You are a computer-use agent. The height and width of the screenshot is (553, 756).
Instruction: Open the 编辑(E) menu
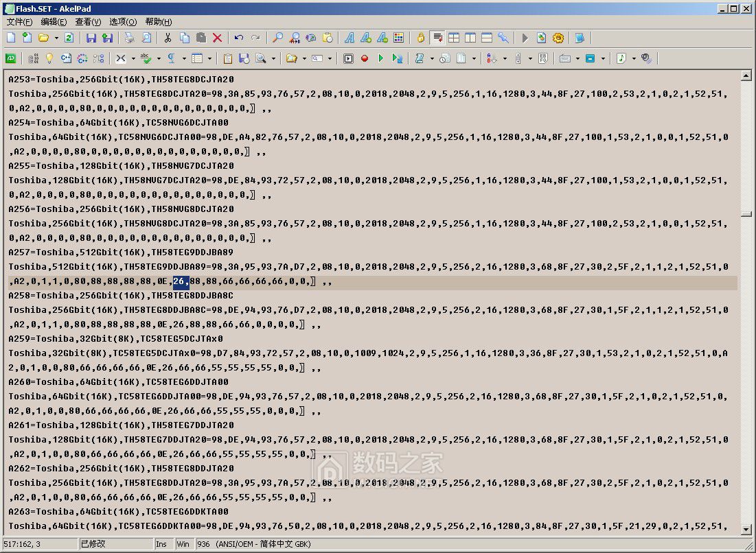(54, 22)
